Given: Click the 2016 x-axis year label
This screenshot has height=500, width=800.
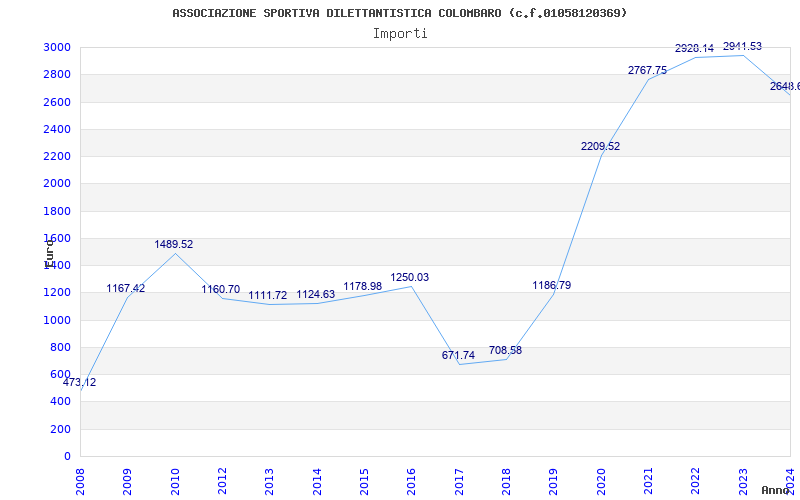Looking at the screenshot, I should 412,481.
